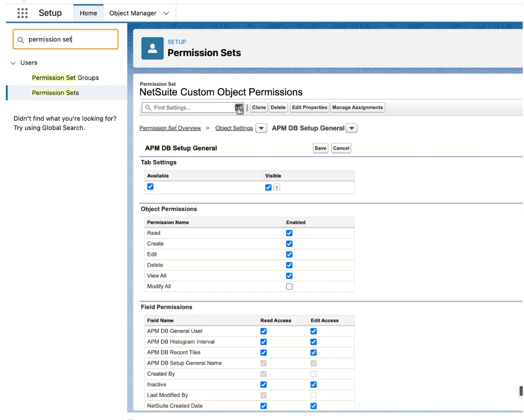Open the Permission Set Overview link
Image resolution: width=524 pixels, height=420 pixels.
[170, 128]
